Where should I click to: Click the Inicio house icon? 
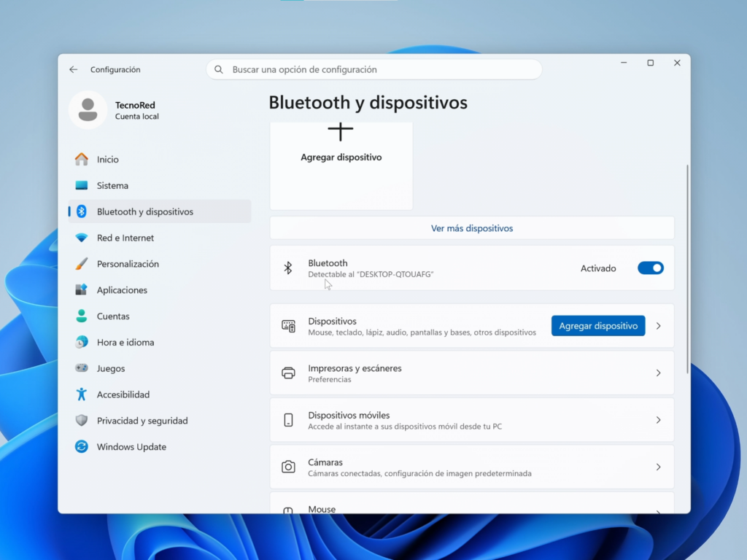[82, 159]
